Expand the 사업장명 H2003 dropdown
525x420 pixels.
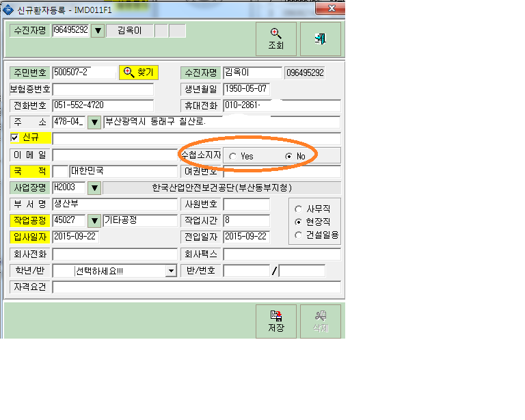click(94, 188)
